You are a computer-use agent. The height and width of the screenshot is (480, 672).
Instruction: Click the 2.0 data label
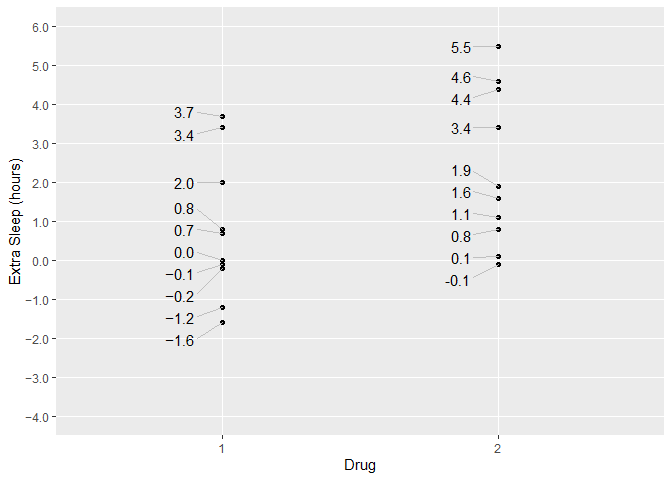pos(183,184)
